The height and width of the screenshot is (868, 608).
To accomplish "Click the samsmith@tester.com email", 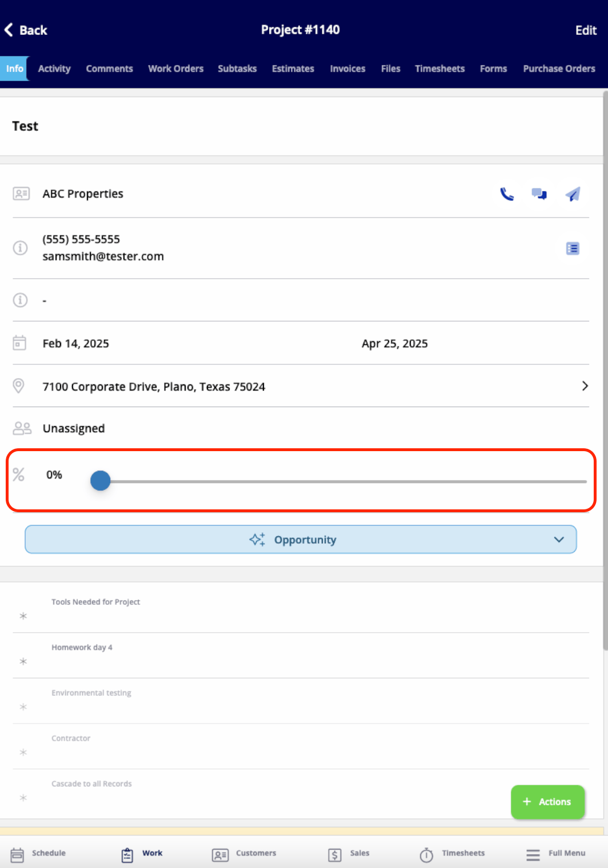I will (103, 256).
